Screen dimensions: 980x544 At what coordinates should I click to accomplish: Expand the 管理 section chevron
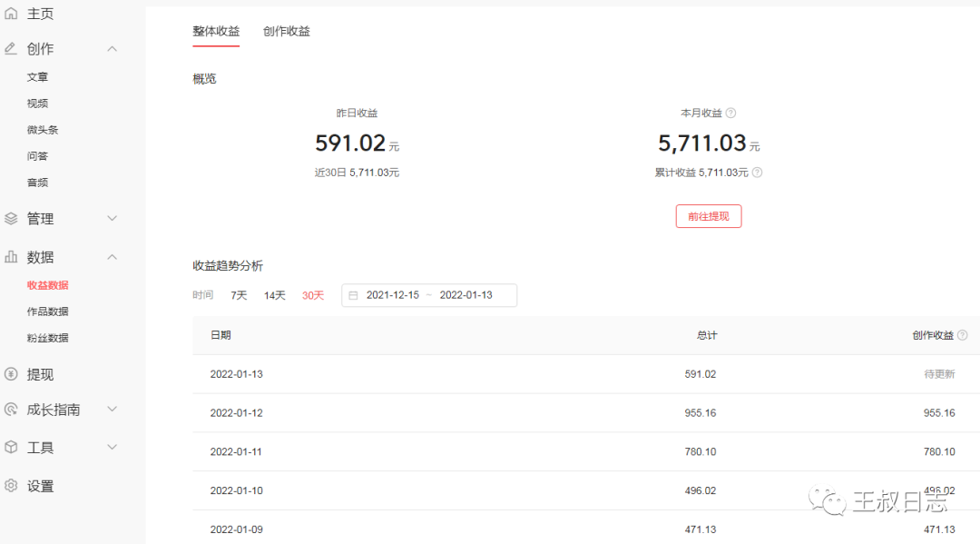tap(112, 218)
